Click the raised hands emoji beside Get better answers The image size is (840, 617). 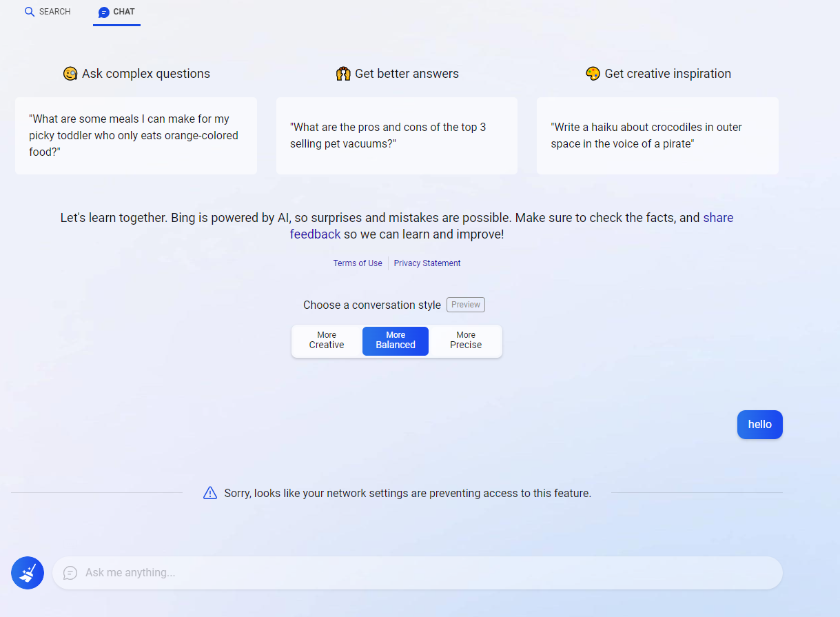343,74
